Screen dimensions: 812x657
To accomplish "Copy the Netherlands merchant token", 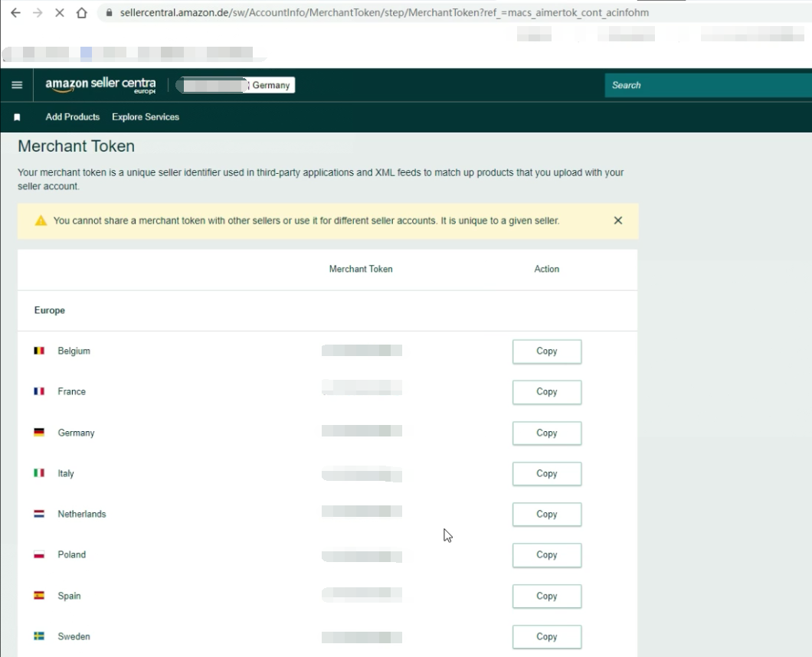I will click(547, 514).
